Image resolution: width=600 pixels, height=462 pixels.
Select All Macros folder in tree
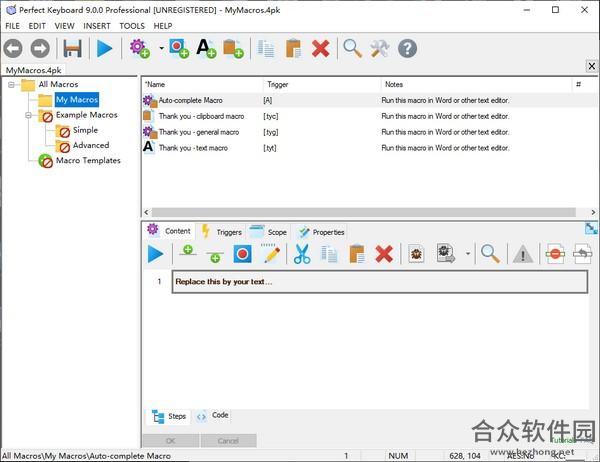[58, 84]
